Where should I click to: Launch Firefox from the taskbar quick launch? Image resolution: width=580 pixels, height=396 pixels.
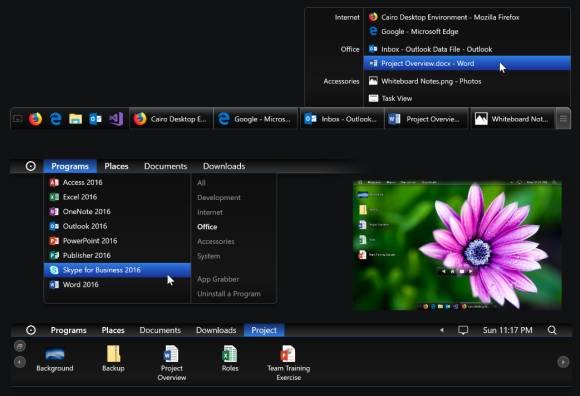tap(36, 119)
